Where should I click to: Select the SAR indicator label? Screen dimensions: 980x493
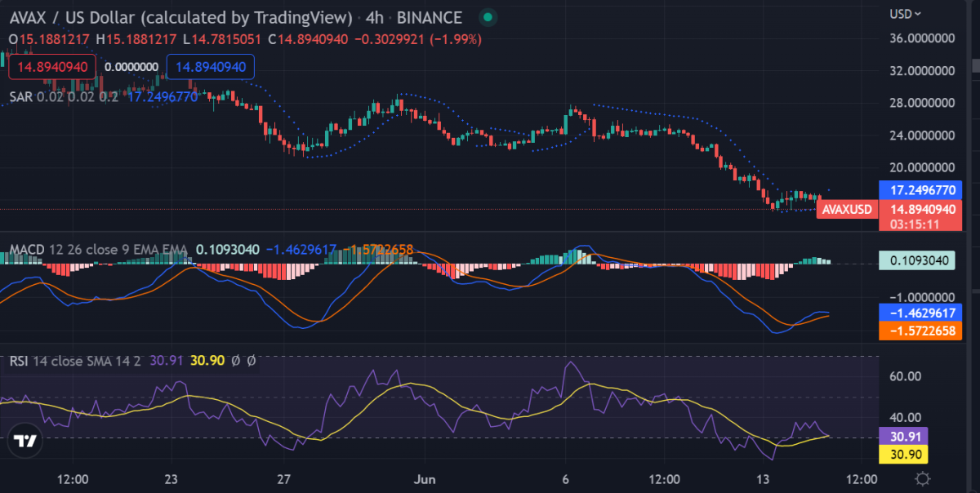pos(22,95)
